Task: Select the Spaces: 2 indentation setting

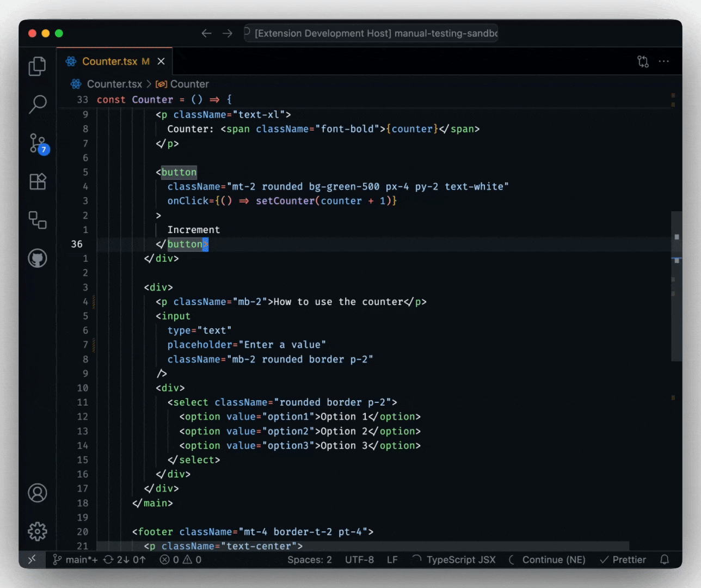Action: 309,560
